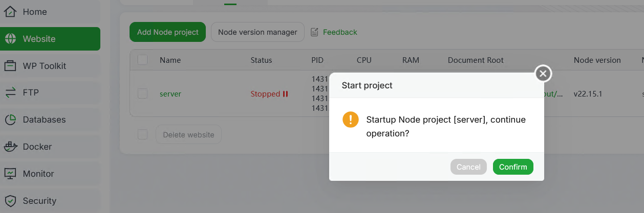
Task: Click the Databases icon in sidebar
Action: point(10,120)
